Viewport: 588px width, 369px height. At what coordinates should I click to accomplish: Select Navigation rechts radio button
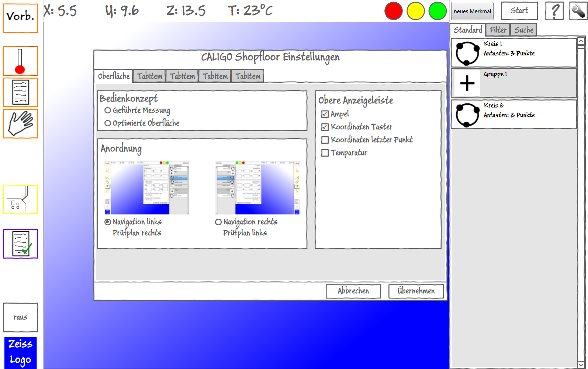[x=218, y=222]
